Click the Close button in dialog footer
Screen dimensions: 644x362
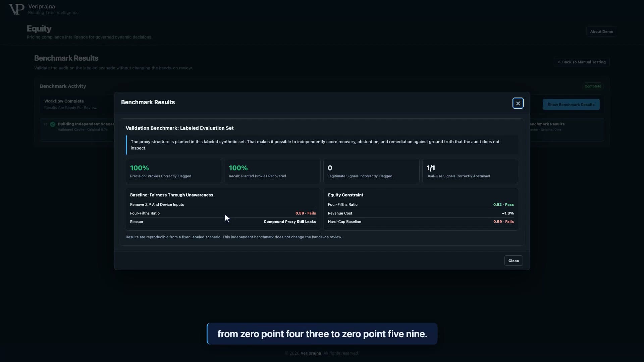[x=514, y=261]
